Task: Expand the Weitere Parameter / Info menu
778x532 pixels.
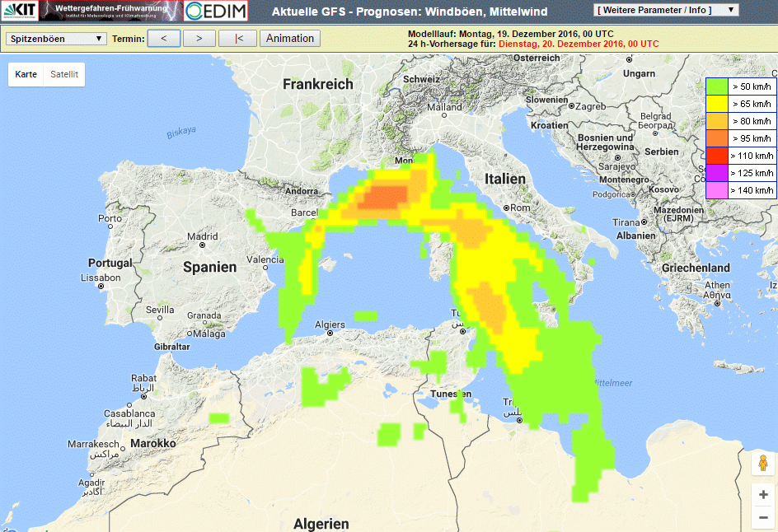Action: [x=666, y=10]
